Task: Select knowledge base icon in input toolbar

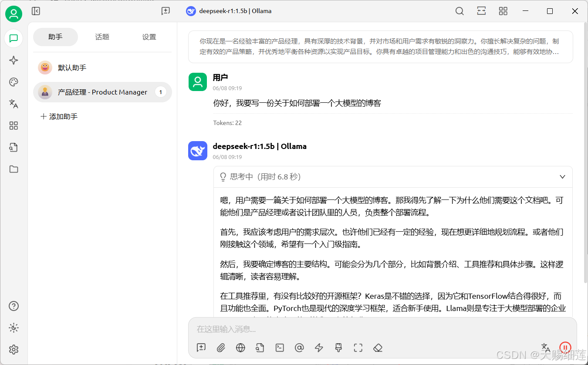Action: coord(260,348)
